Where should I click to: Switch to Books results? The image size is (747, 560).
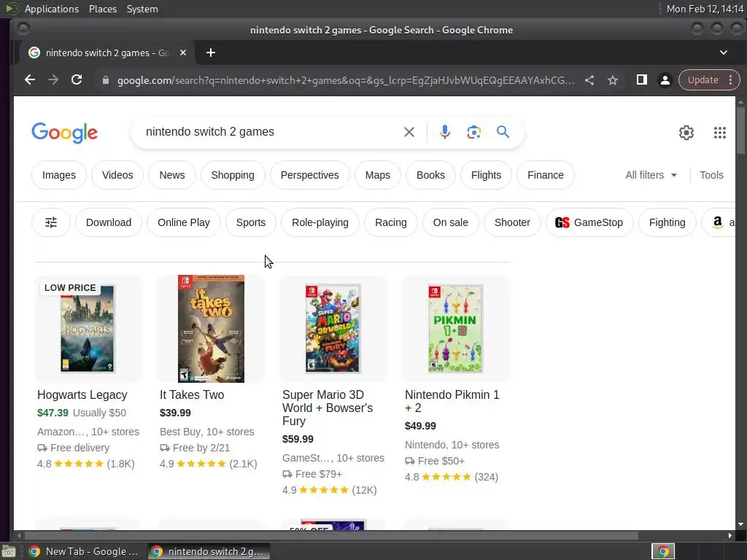pos(430,175)
